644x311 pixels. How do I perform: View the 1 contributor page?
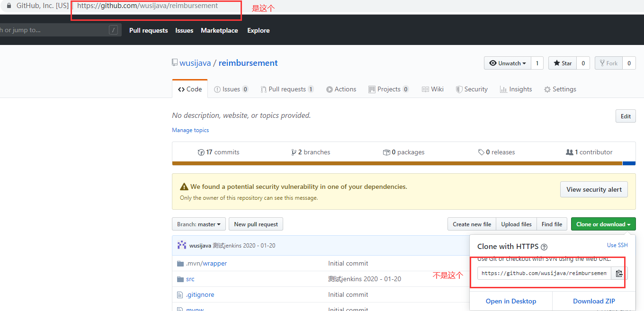(x=589, y=152)
